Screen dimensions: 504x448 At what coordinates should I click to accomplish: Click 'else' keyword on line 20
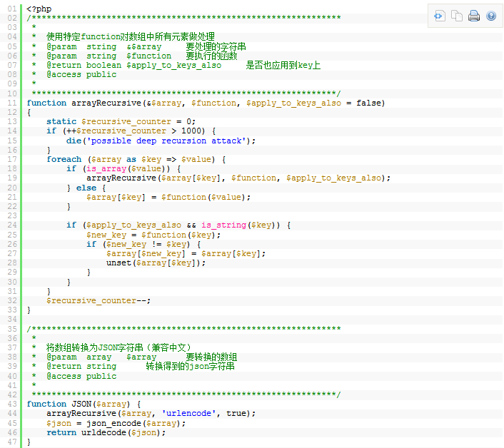(x=86, y=188)
